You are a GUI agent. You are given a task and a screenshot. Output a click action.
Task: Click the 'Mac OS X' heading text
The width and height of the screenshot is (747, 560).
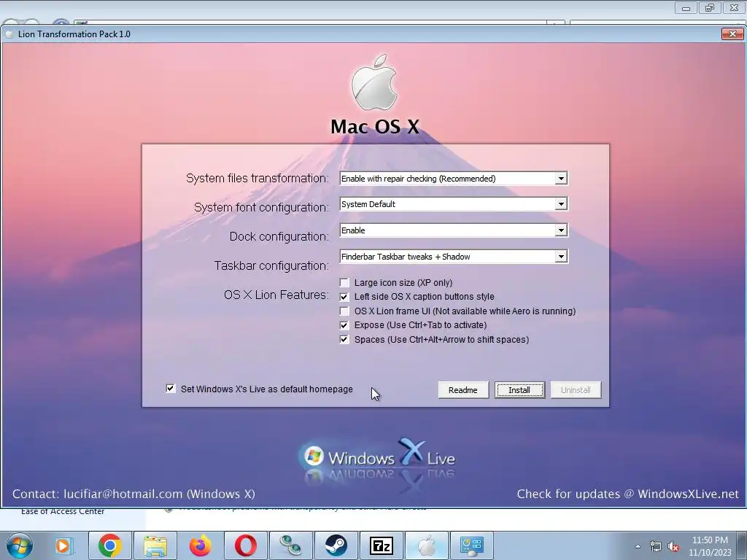click(375, 127)
